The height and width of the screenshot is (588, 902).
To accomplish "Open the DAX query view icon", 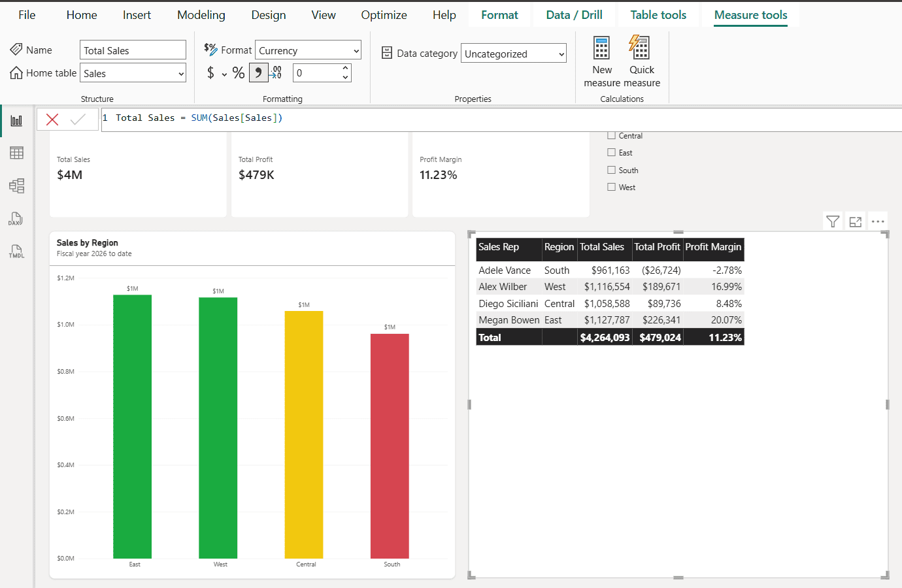I will click(x=16, y=219).
